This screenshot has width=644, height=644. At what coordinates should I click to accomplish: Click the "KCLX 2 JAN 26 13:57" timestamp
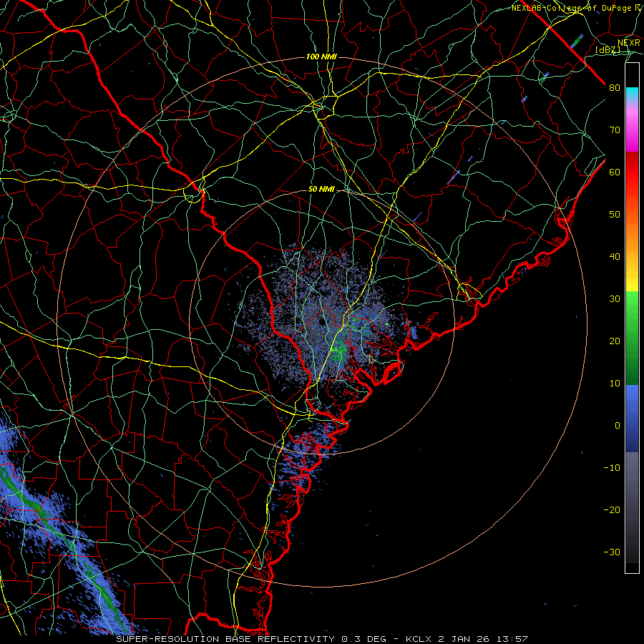(467, 639)
